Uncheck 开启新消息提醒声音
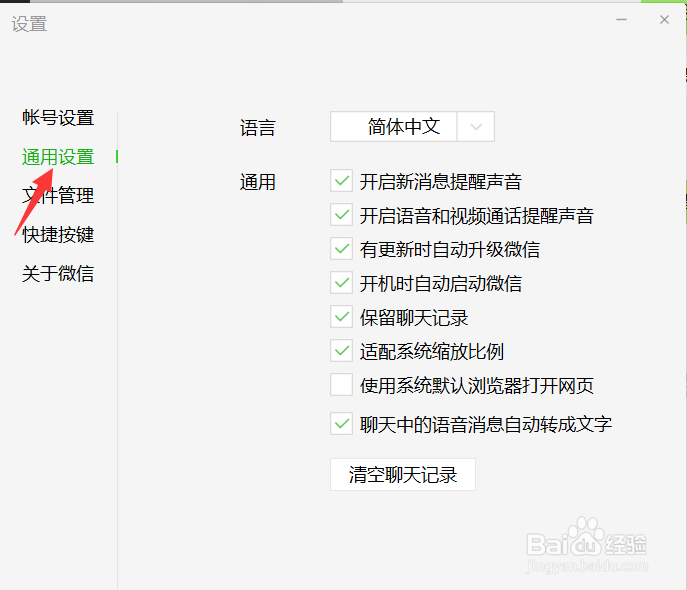This screenshot has height=590, width=687. 341,181
